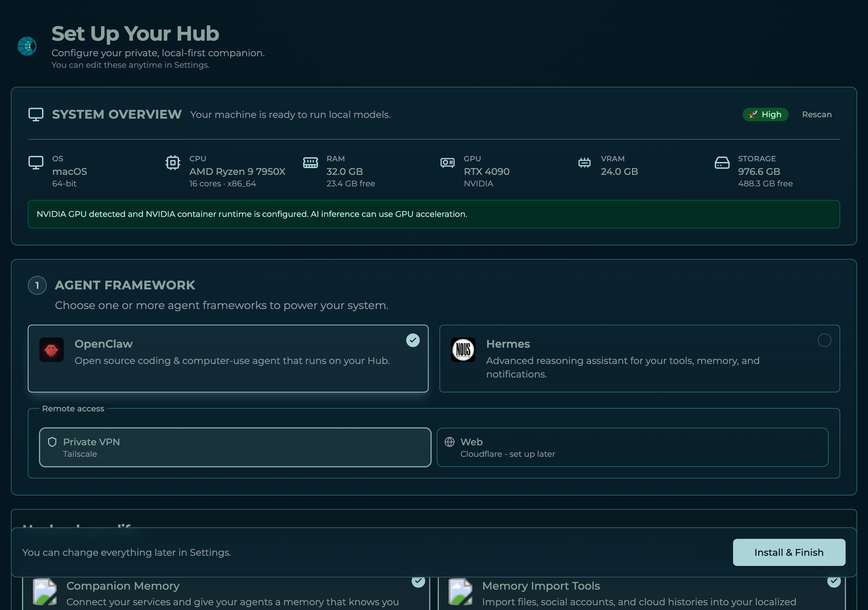This screenshot has height=610, width=868.
Task: Choose Web Cloudflare remote access option
Action: pos(632,447)
